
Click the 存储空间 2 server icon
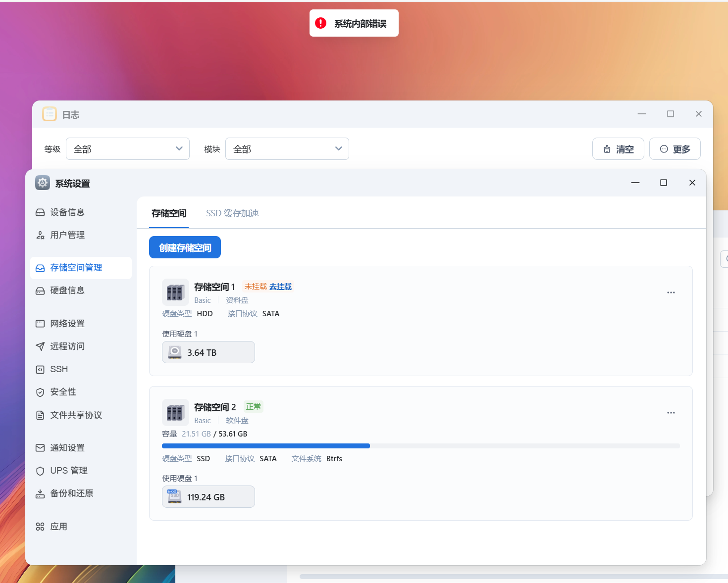click(x=175, y=412)
